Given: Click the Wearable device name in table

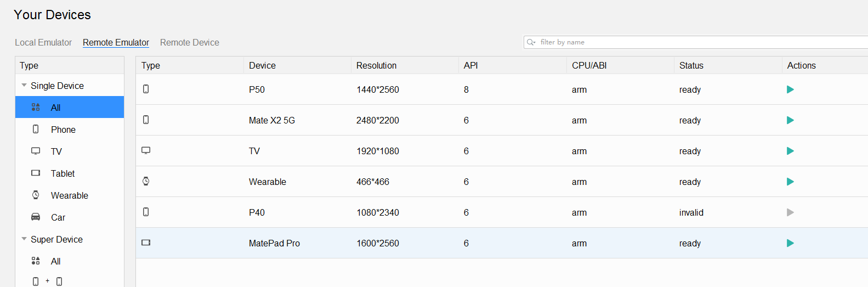Looking at the screenshot, I should tap(268, 182).
